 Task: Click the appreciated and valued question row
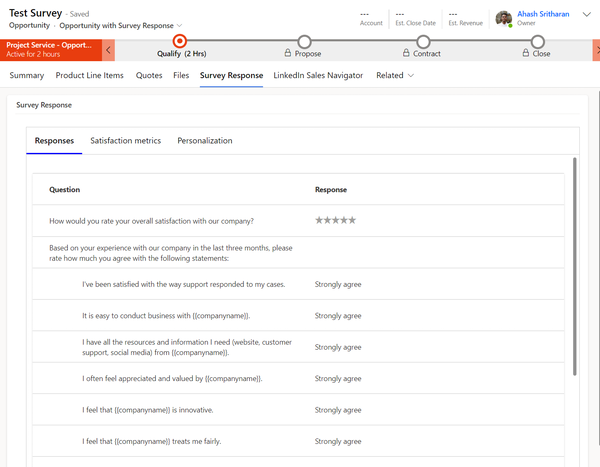298,378
